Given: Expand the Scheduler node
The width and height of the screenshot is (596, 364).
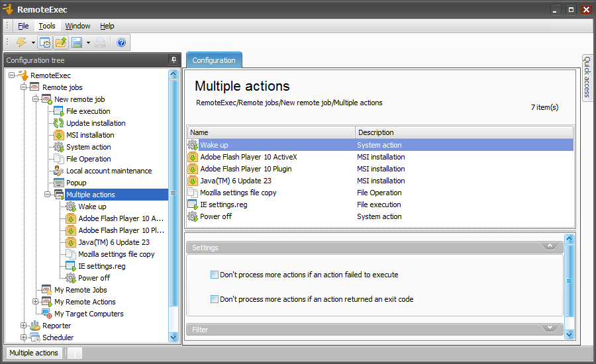Looking at the screenshot, I should tap(24, 337).
